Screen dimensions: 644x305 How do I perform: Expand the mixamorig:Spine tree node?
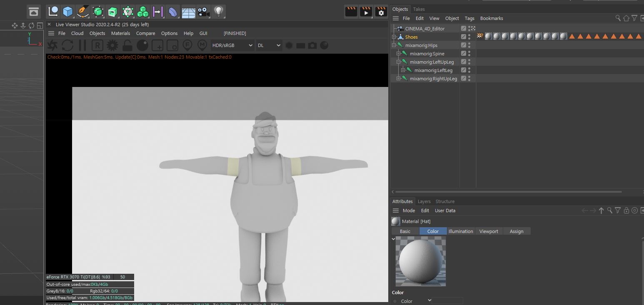pos(399,54)
